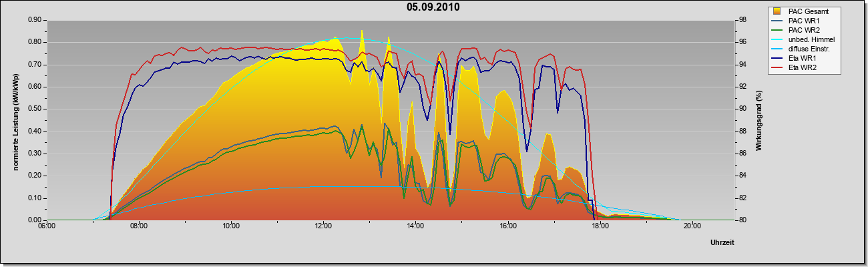Image resolution: width=868 pixels, height=267 pixels.
Task: Click the chart title 05.09.2010
Action: [x=433, y=7]
